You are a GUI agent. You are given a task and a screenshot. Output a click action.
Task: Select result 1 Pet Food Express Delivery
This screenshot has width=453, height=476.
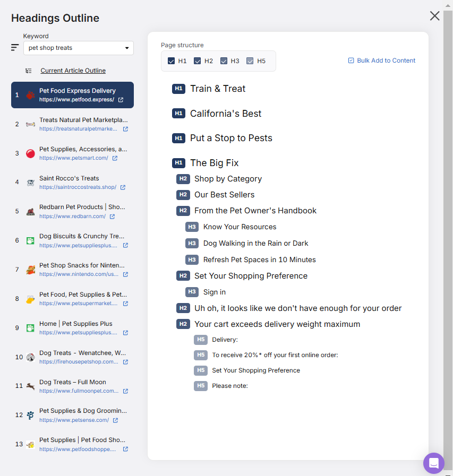[72, 95]
